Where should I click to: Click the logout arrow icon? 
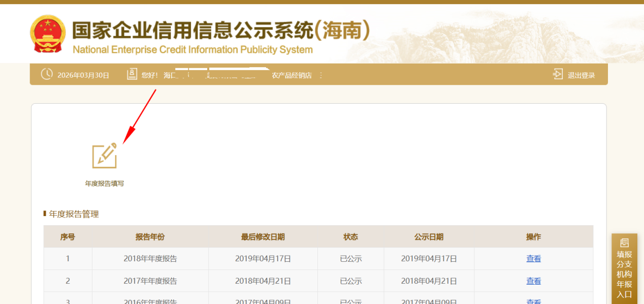tap(558, 74)
